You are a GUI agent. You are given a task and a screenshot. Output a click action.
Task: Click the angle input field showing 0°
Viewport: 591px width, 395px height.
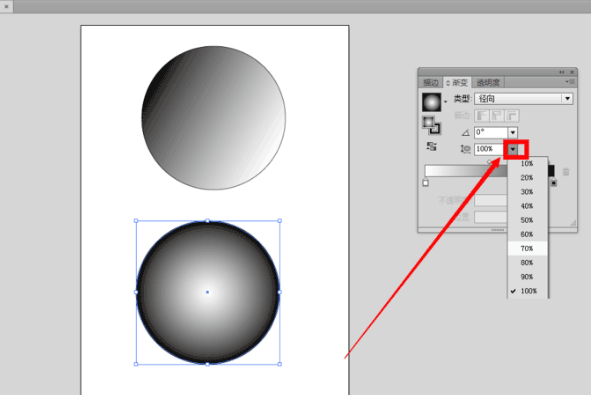click(491, 133)
